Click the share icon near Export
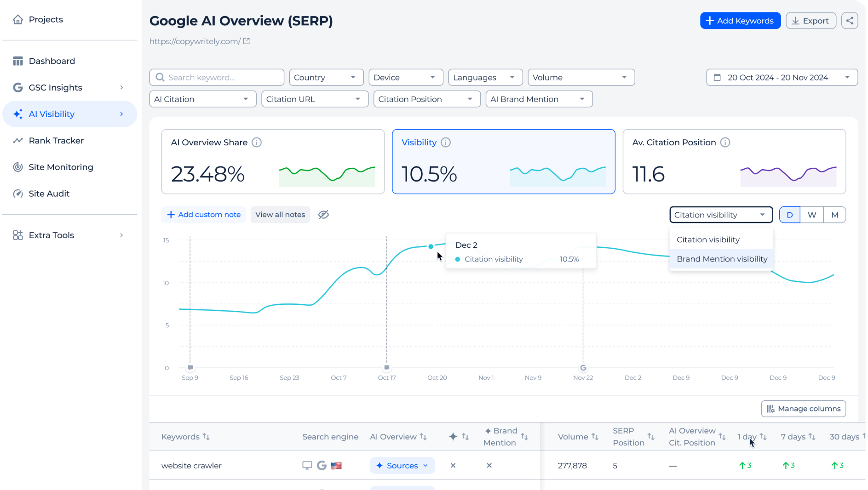 850,20
